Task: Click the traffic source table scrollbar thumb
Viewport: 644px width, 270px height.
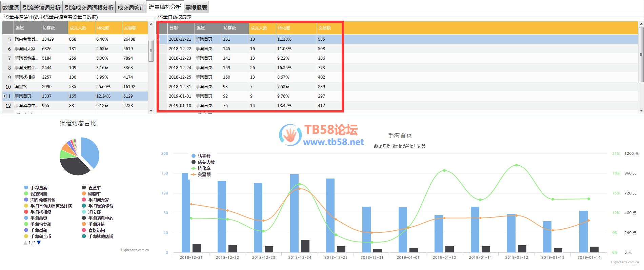Action: click(x=151, y=51)
